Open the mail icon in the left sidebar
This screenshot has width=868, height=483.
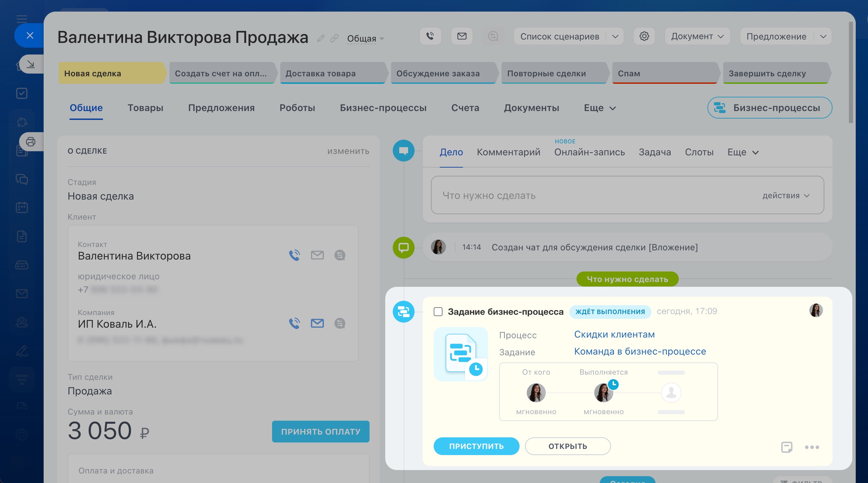pyautogui.click(x=22, y=294)
